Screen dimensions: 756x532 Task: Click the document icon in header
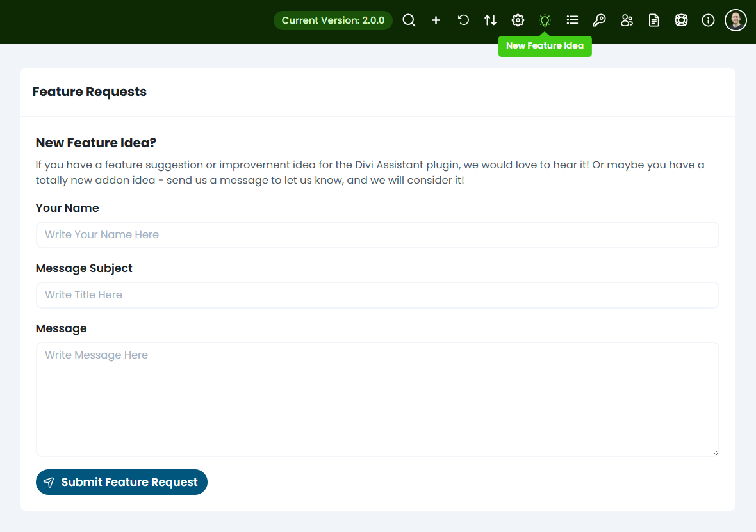pos(653,20)
